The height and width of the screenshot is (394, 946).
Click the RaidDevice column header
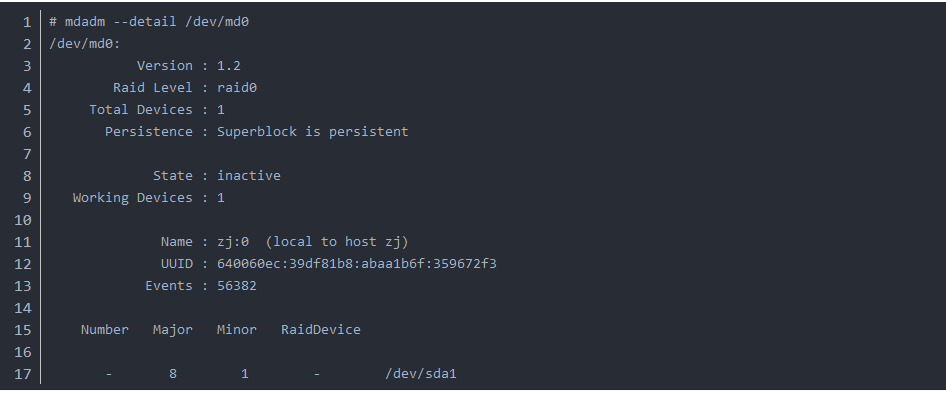pyautogui.click(x=321, y=329)
